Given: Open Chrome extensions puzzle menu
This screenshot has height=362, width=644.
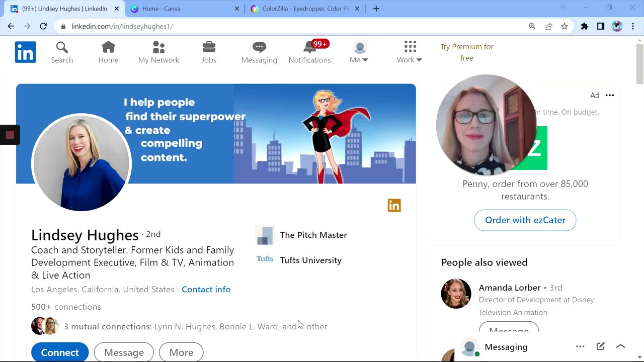Looking at the screenshot, I should click(585, 26).
